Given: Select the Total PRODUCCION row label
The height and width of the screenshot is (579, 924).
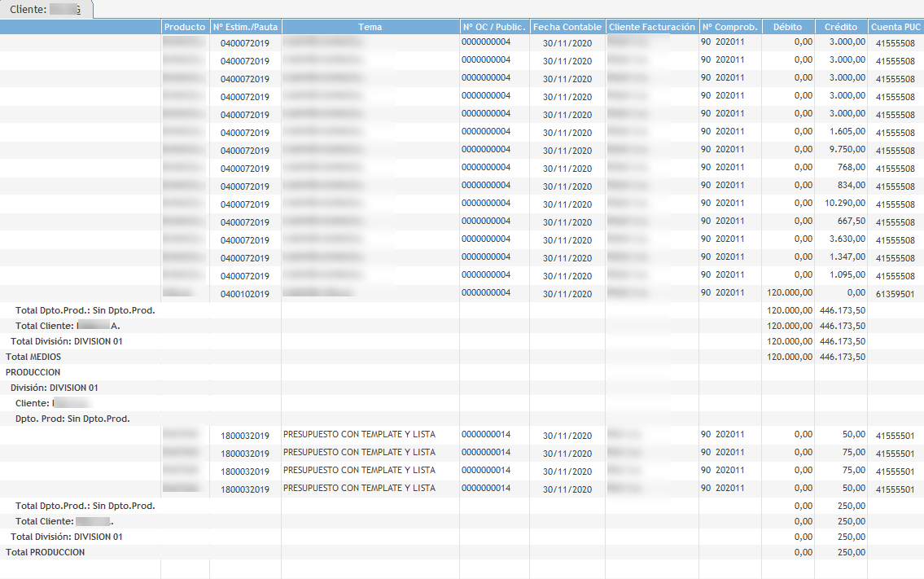Looking at the screenshot, I should tap(45, 552).
